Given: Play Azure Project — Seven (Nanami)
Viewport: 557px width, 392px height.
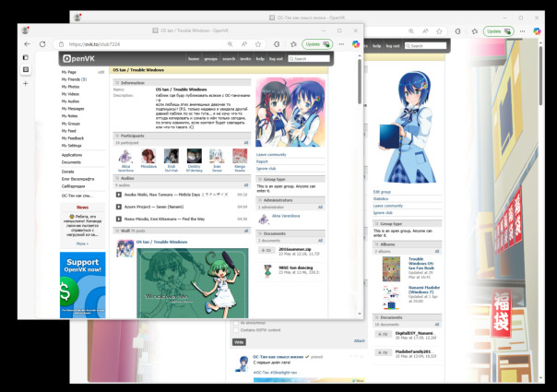Looking at the screenshot, I should point(119,207).
